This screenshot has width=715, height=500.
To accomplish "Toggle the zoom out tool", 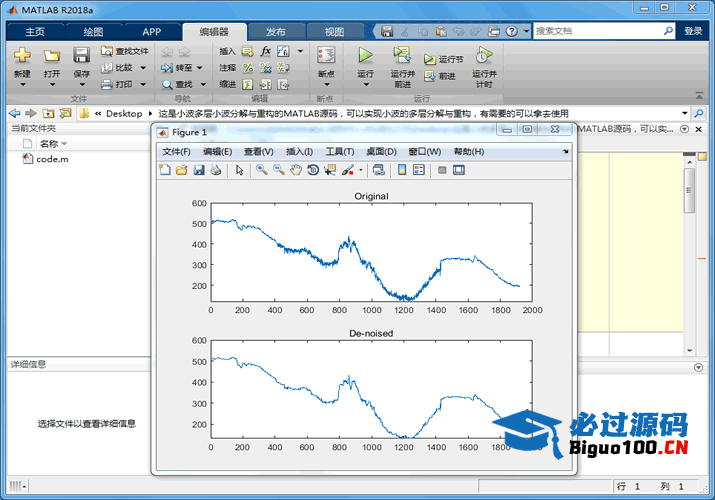I will point(279,170).
